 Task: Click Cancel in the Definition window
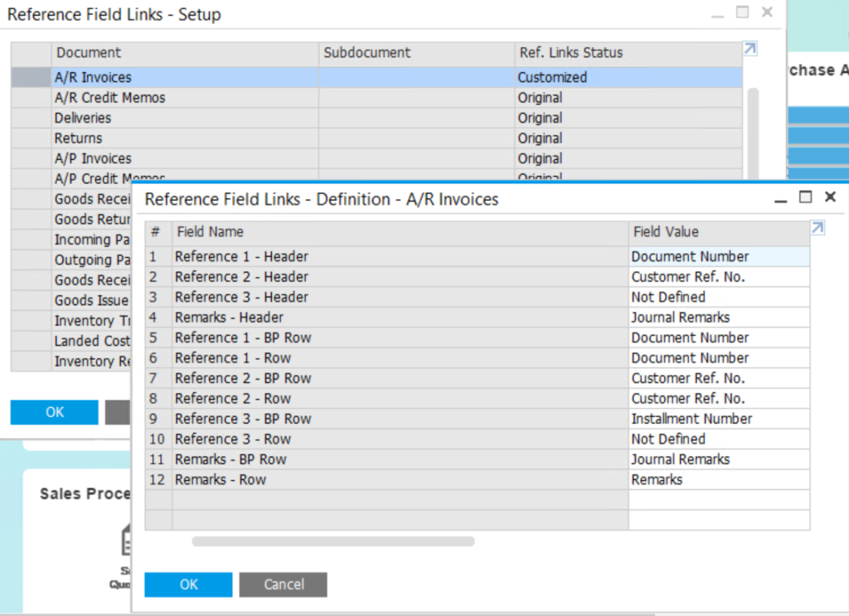click(x=283, y=584)
